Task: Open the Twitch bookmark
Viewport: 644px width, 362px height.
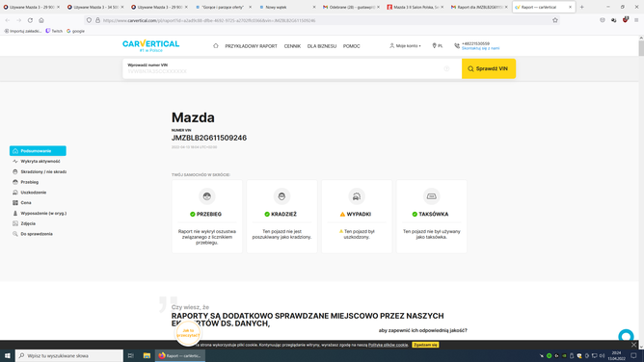Action: 54,31
